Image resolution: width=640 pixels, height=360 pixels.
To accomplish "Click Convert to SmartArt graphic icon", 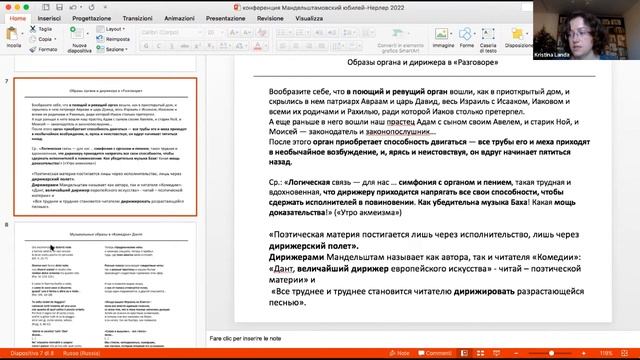I will [x=397, y=33].
